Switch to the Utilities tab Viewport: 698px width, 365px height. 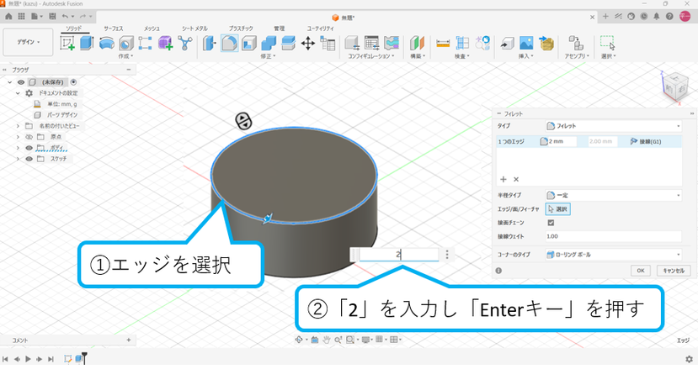[320, 28]
